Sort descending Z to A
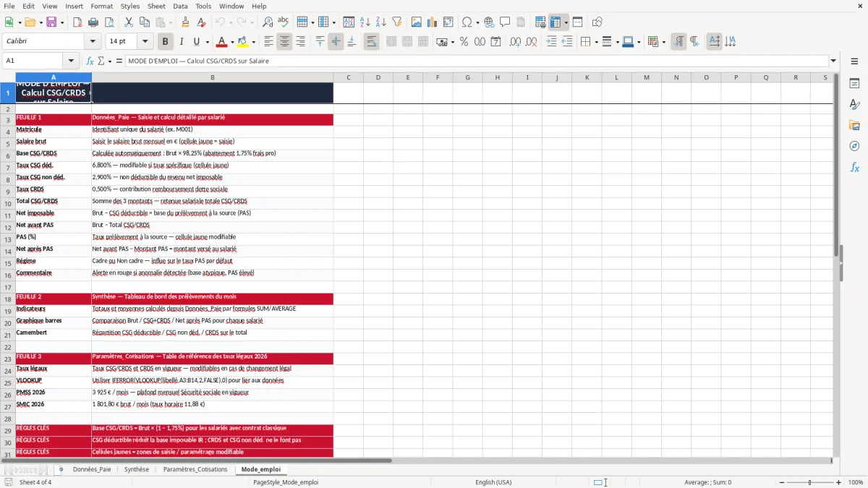The height and width of the screenshot is (488, 868). pyautogui.click(x=381, y=22)
